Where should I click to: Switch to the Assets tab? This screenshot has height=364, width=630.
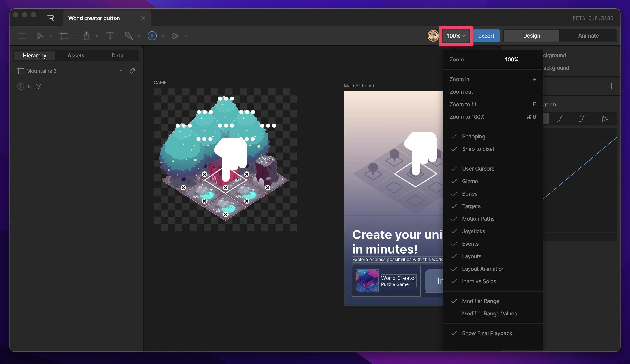click(76, 55)
